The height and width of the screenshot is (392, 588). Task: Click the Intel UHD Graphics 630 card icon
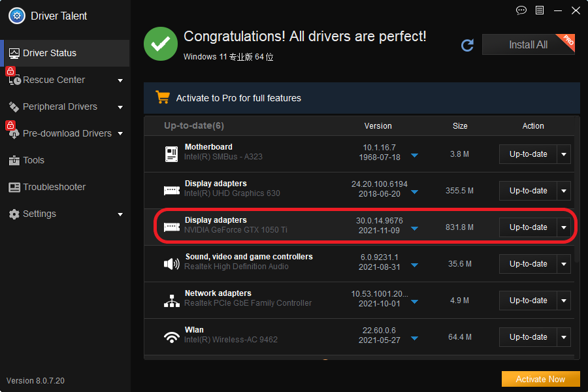click(x=172, y=191)
